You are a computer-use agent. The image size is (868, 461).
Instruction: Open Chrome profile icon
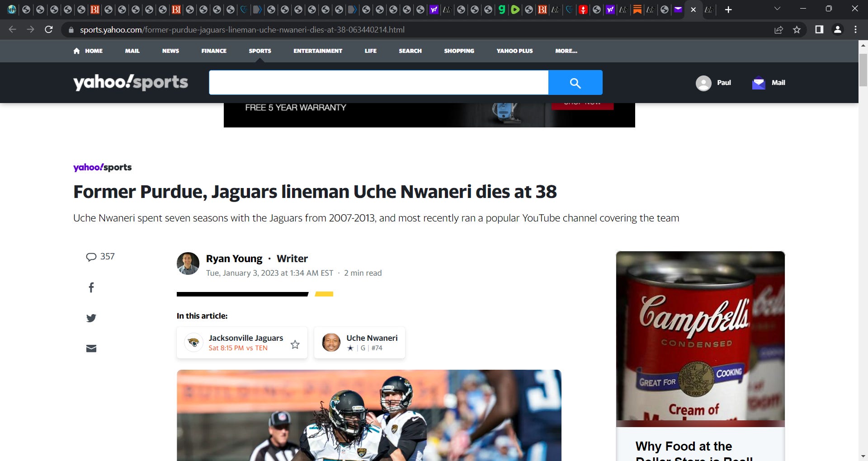[x=838, y=30]
